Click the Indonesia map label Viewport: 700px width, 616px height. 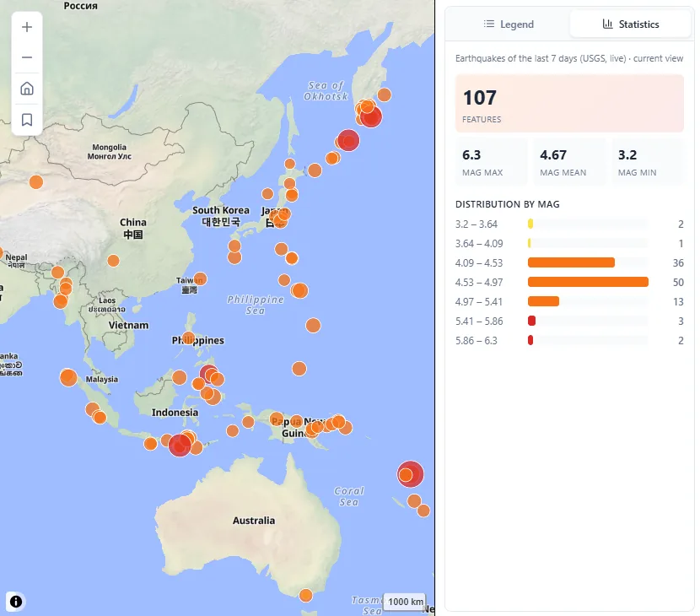pos(175,413)
